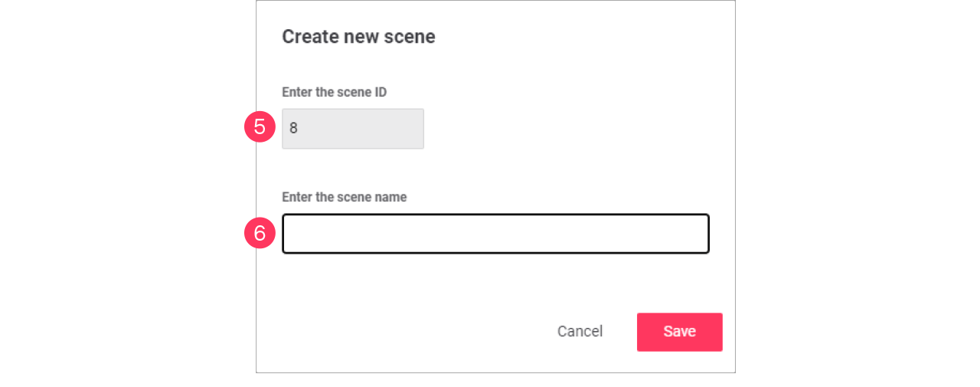The height and width of the screenshot is (387, 980).
Task: Click the scene ID field
Action: point(352,129)
